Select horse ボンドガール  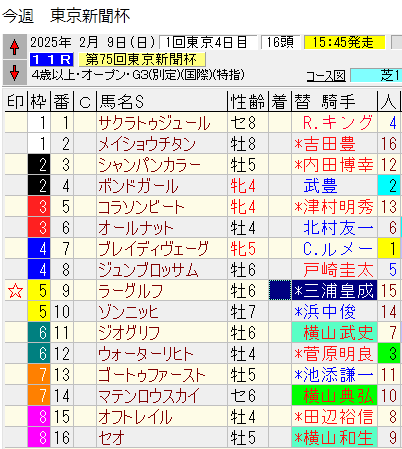pyautogui.click(x=138, y=186)
